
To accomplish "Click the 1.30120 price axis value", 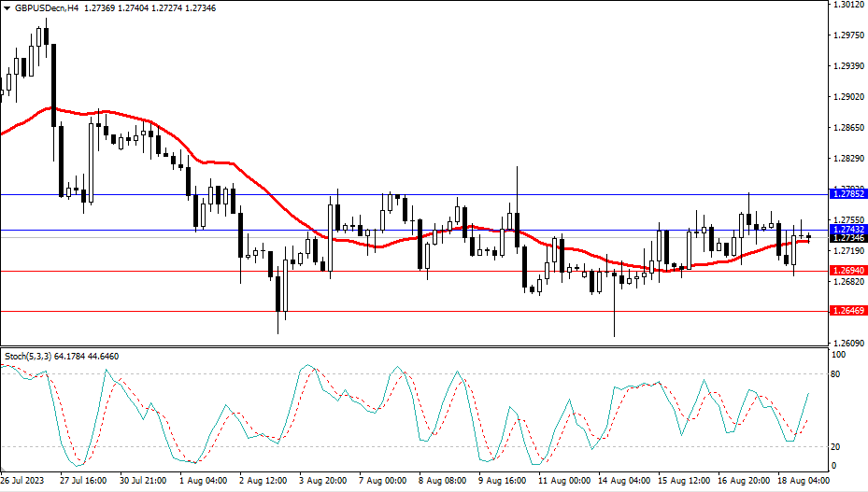I will click(x=847, y=5).
